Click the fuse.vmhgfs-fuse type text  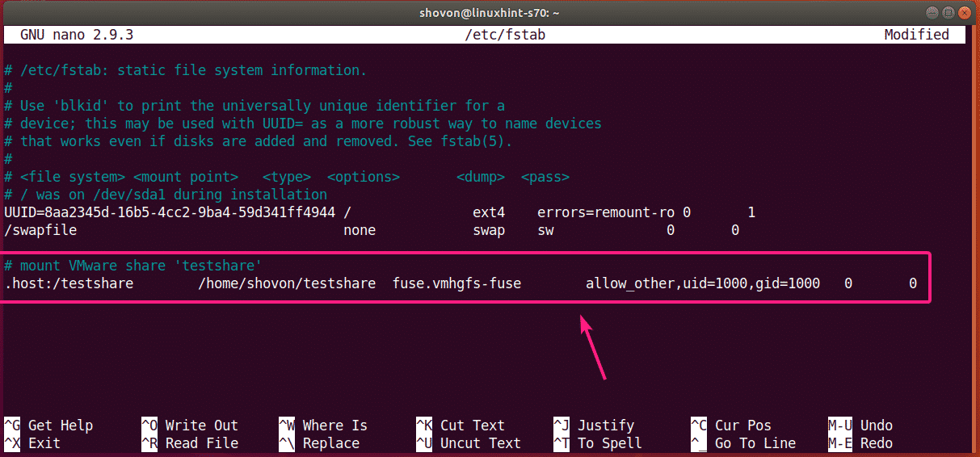[456, 283]
